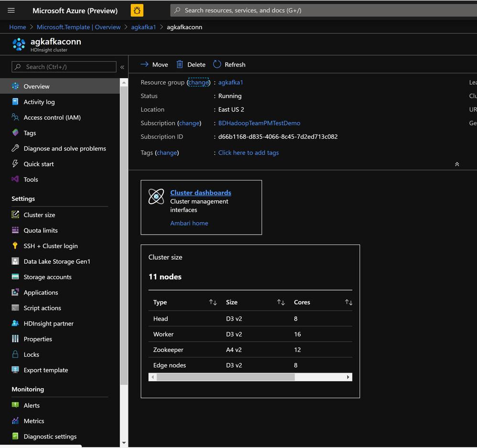
Task: Click the 'Click here to add tags' link
Action: [x=249, y=153]
